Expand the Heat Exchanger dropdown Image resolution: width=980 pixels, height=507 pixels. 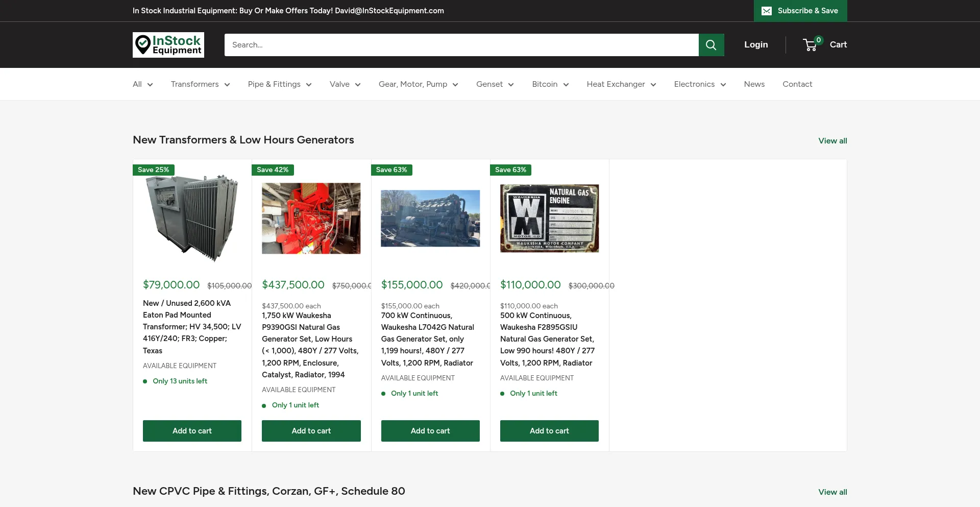621,84
